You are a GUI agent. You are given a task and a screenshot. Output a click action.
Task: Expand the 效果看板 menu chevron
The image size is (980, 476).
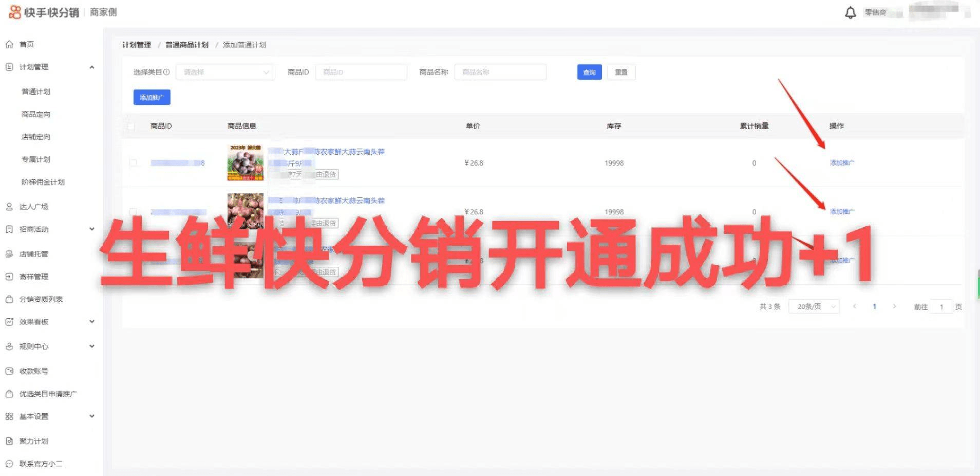[x=92, y=322]
